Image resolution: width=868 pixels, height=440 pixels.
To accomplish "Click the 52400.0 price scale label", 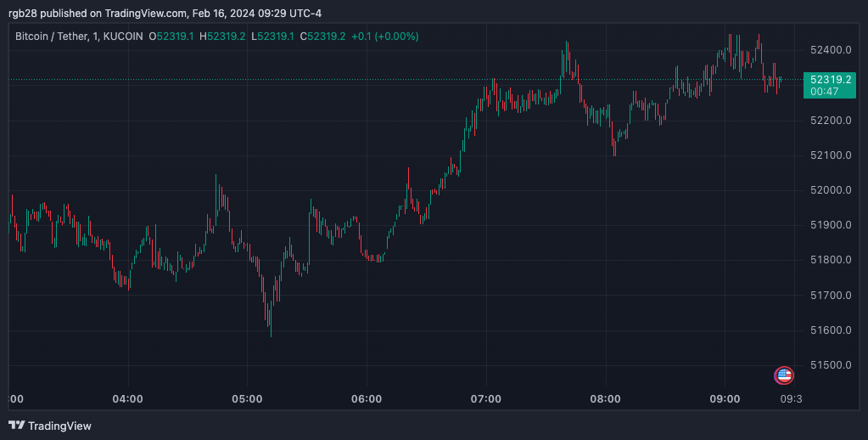I will 831,50.
